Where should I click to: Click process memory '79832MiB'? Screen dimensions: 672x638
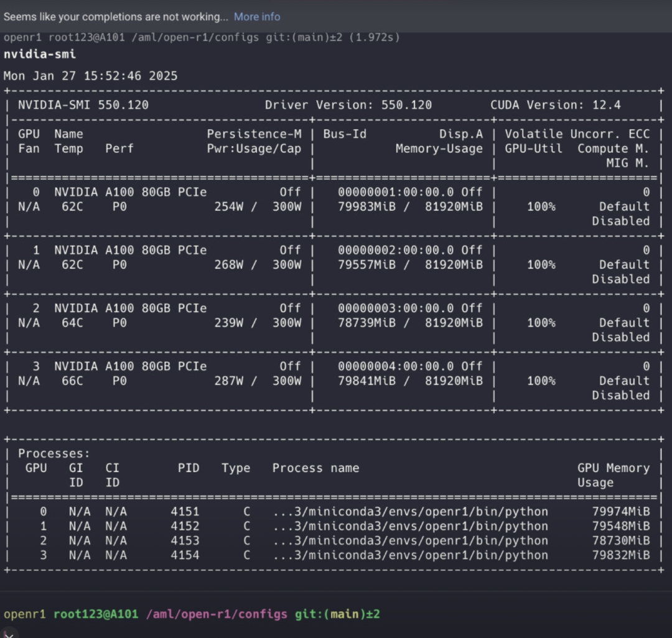pos(621,555)
